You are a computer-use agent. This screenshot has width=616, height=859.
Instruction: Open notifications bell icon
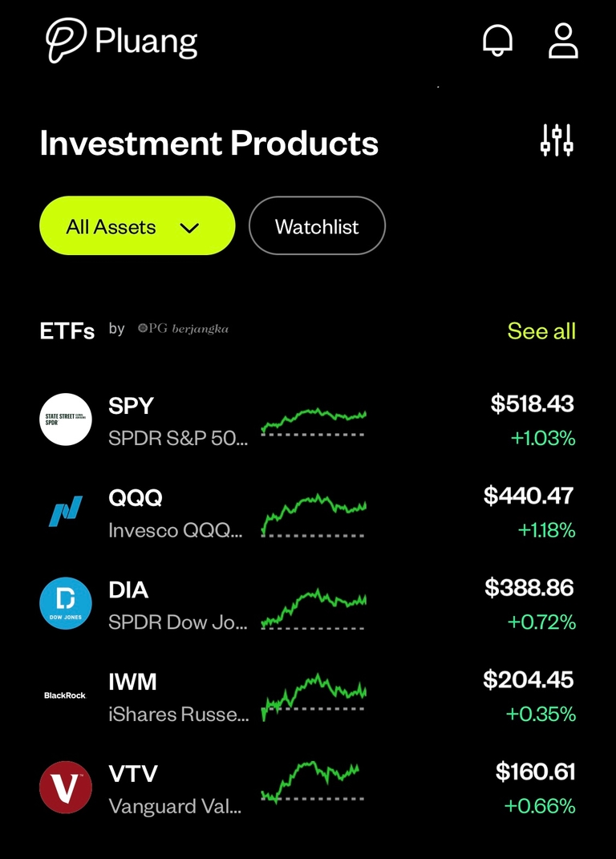[497, 40]
